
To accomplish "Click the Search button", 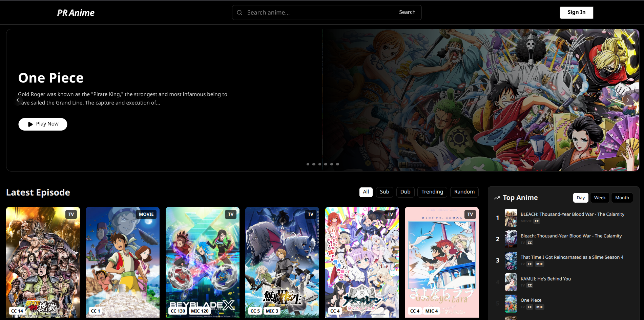I will coord(407,12).
